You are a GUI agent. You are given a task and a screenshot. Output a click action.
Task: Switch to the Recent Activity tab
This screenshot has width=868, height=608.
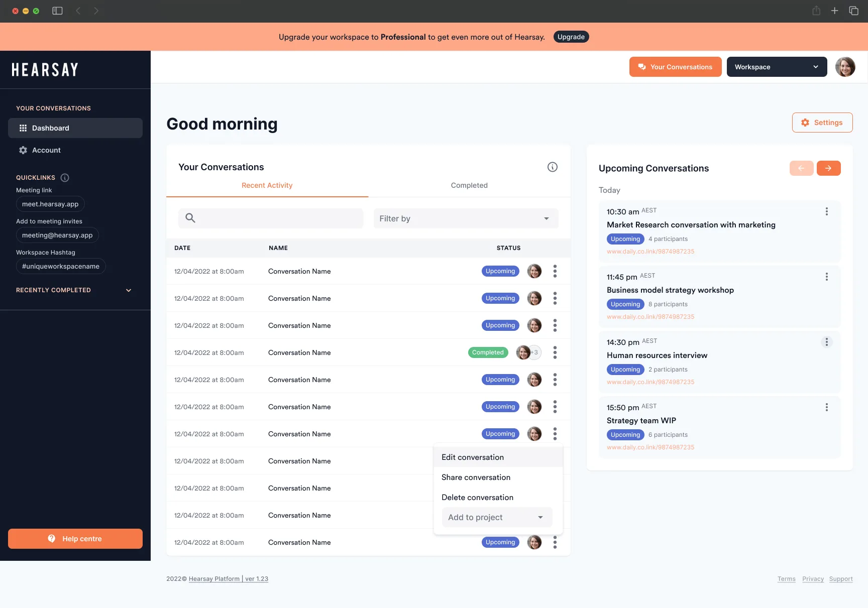(x=267, y=185)
